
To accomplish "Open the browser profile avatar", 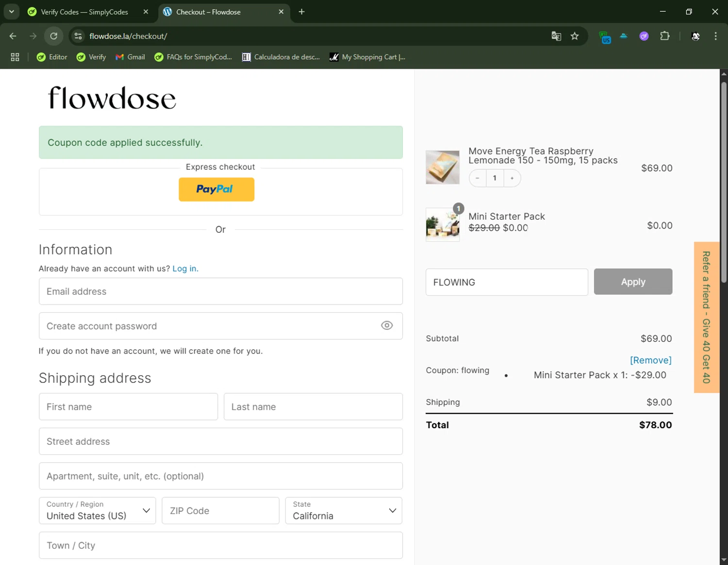I will click(695, 36).
